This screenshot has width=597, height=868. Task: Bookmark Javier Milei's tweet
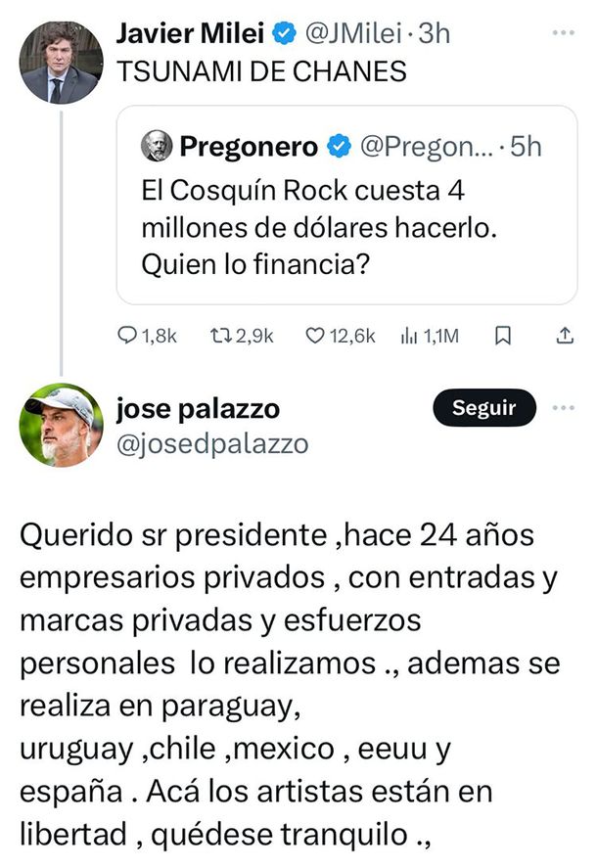[503, 336]
